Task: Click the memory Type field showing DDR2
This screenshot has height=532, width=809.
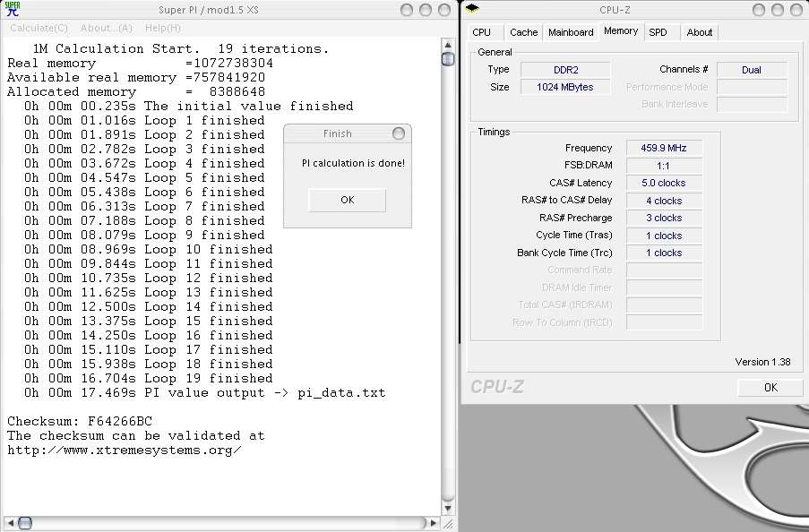Action: 564,70
